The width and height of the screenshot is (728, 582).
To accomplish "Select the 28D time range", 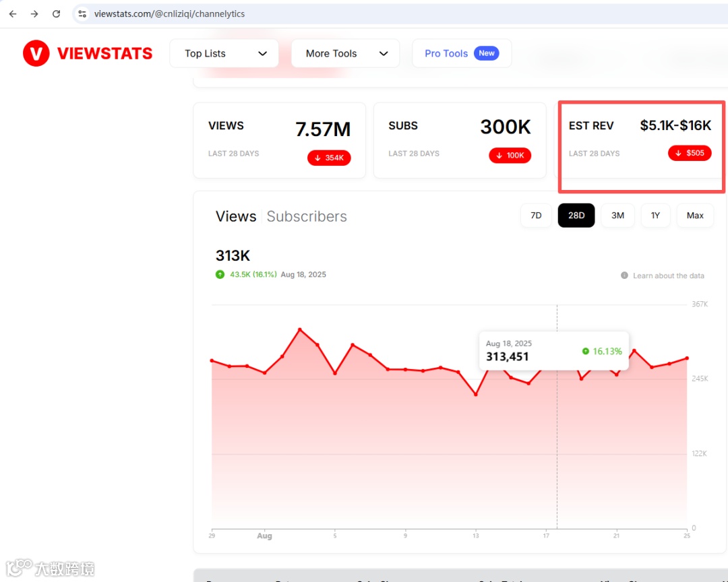I will [x=576, y=216].
